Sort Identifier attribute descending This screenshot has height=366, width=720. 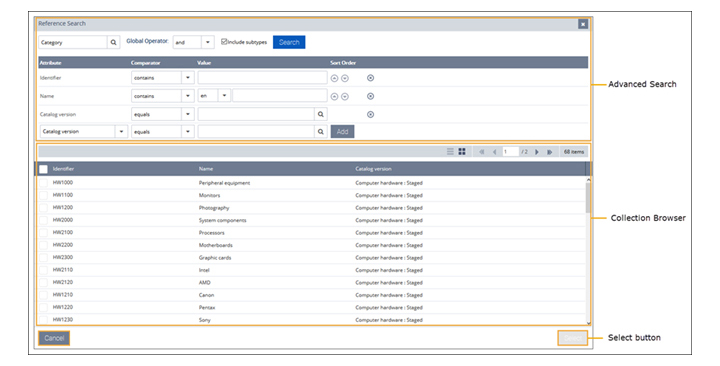coord(345,79)
